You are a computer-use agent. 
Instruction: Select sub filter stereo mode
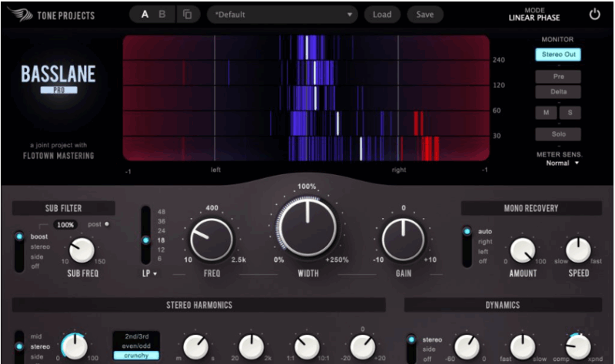click(x=40, y=247)
